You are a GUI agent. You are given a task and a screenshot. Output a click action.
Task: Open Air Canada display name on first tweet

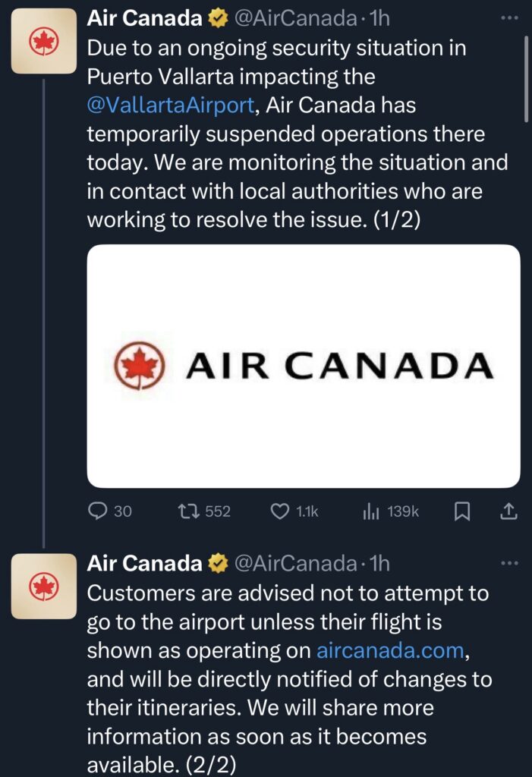(144, 16)
